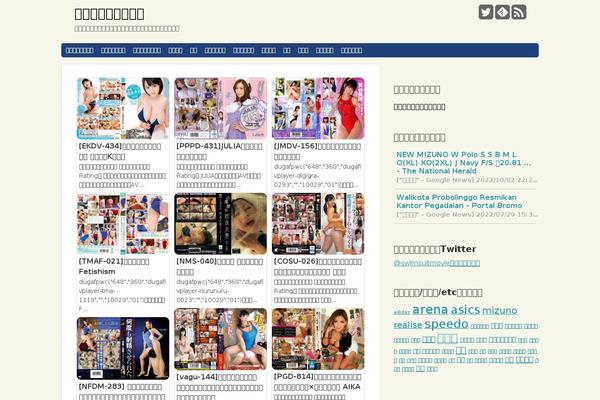600x400 pixels.
Task: Click the dugafpwc excerpt under JMDV-156
Action: pos(317,176)
